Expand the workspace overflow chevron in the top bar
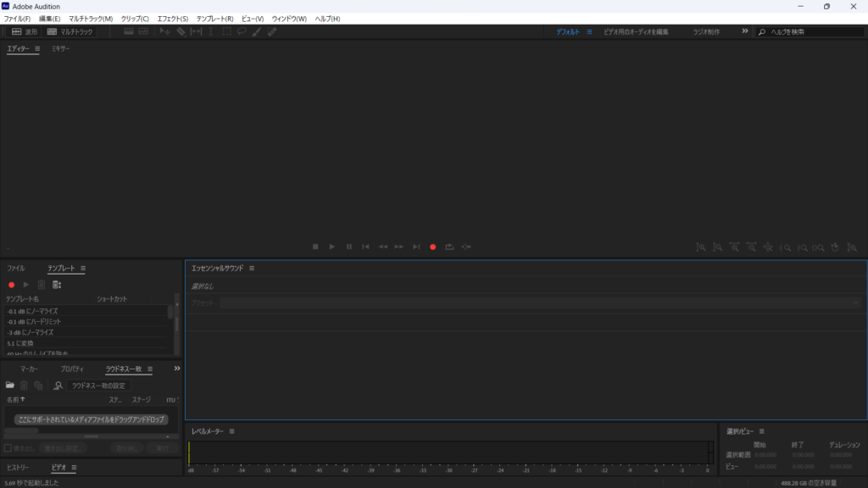This screenshot has height=488, width=868. (745, 31)
